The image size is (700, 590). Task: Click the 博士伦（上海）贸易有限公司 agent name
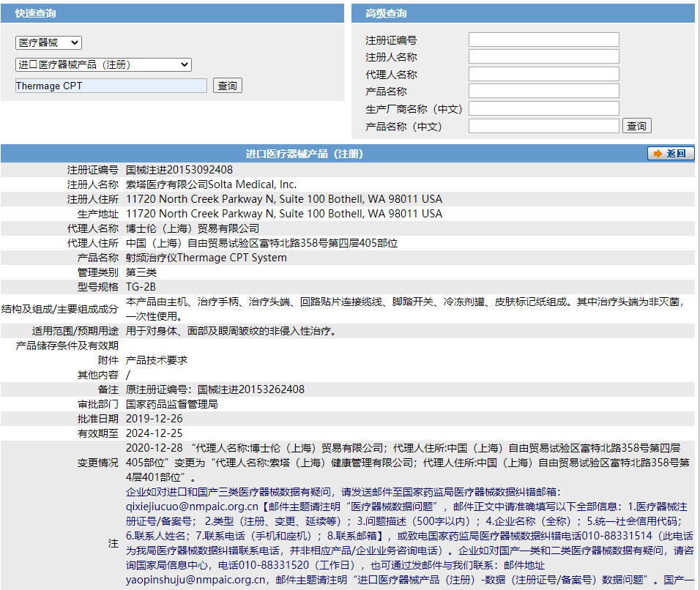point(193,228)
